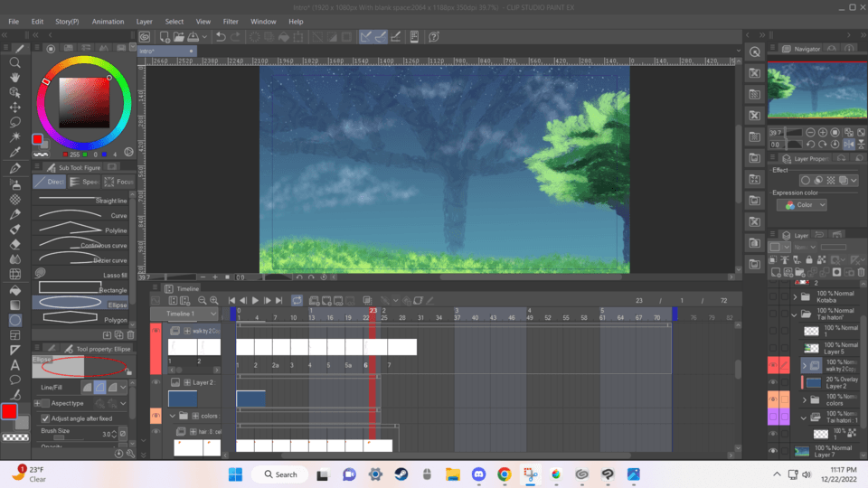Zoom out the timeline view
The image size is (868, 488).
pos(201,300)
